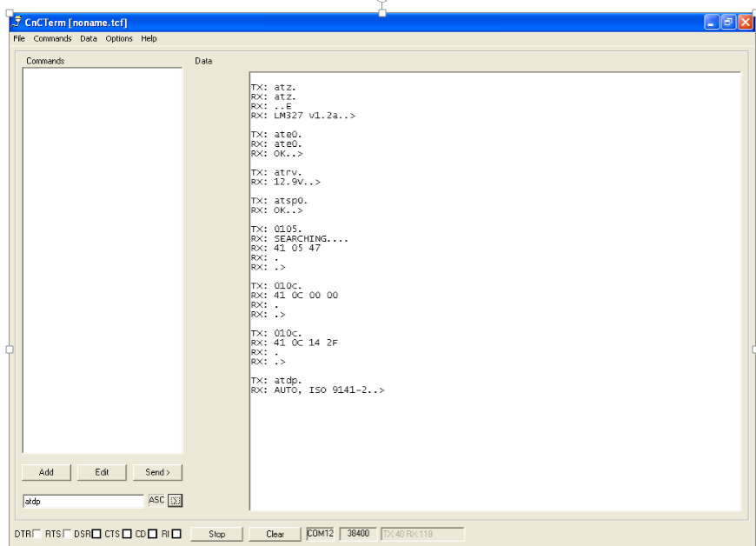756x546 pixels.
Task: Toggle the ASC mode button
Action: (x=156, y=500)
